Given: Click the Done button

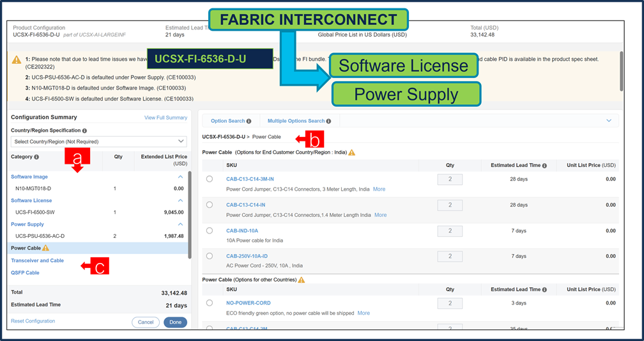Looking at the screenshot, I should tap(175, 322).
